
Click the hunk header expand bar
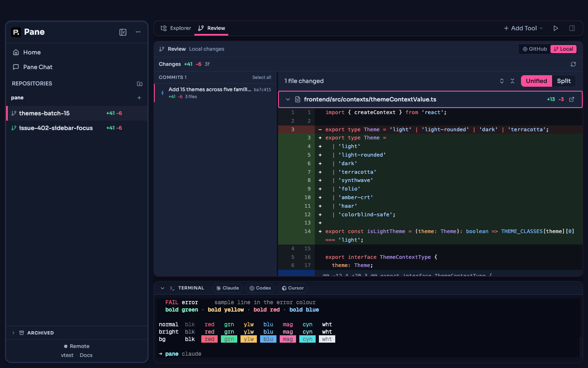tap(430, 273)
